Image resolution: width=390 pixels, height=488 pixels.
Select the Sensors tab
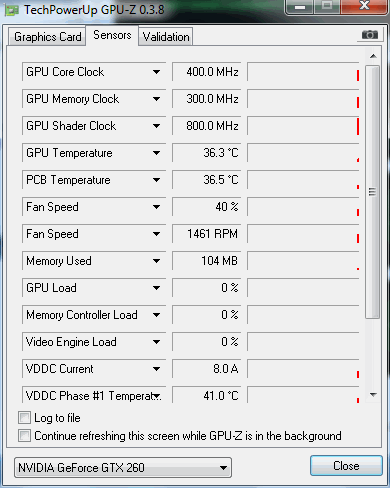coord(112,35)
